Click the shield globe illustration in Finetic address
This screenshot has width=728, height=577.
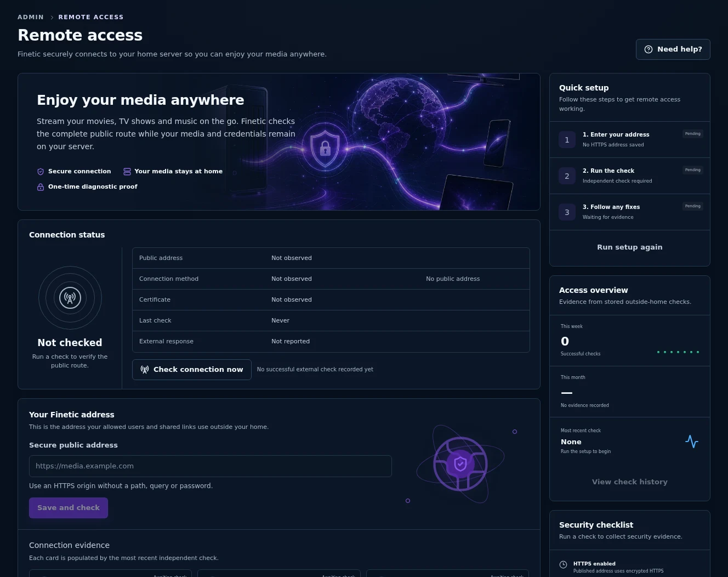[x=460, y=465]
